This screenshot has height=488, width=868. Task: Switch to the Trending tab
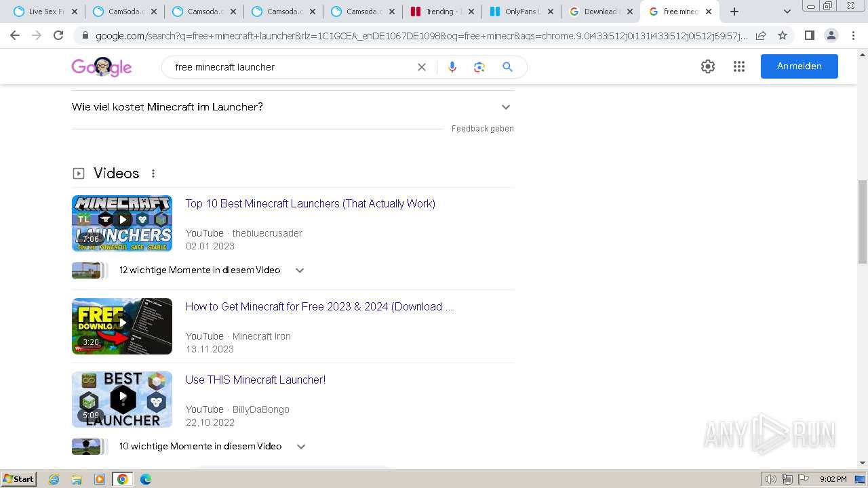(442, 12)
